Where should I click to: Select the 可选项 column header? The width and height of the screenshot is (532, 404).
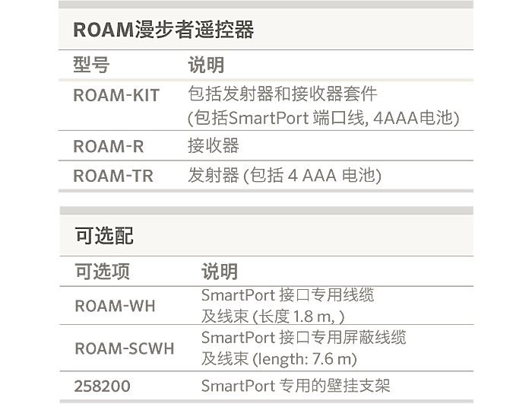(x=102, y=271)
